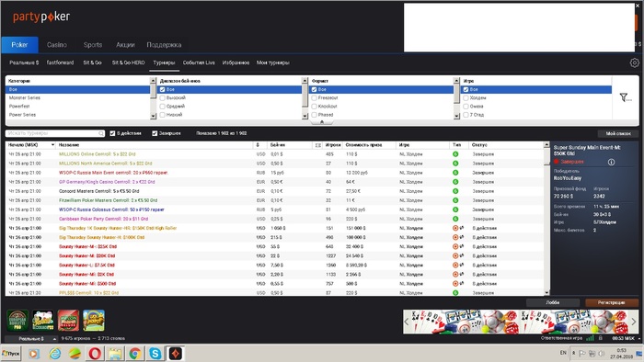The image size is (644, 362).
Task: Toggle the 'Завершен' checkbox
Action: [155, 133]
